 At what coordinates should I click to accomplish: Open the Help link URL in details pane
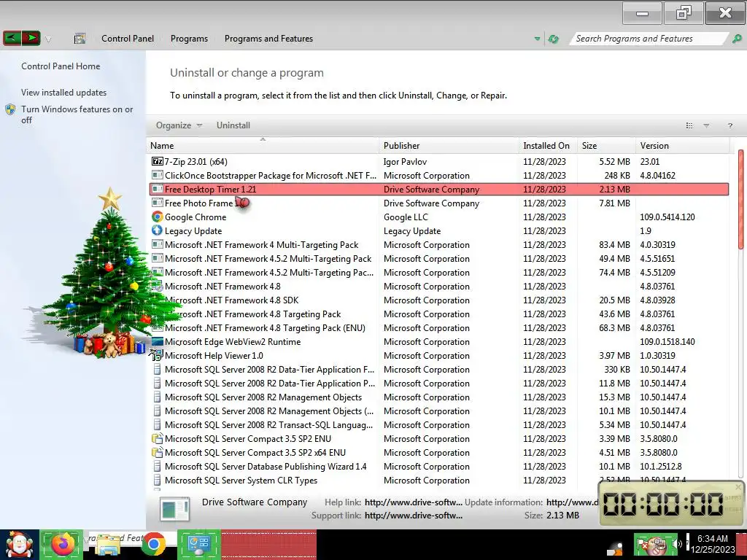(x=413, y=502)
